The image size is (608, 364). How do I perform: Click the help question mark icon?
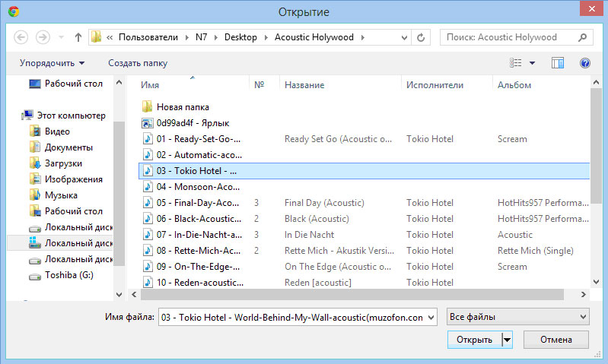pos(584,63)
